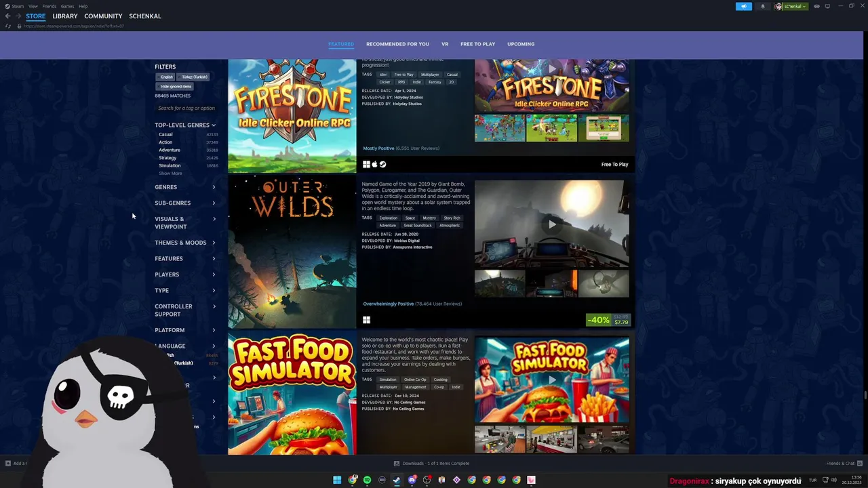Open the notifications bell
This screenshot has height=488, width=868.
coord(762,6)
